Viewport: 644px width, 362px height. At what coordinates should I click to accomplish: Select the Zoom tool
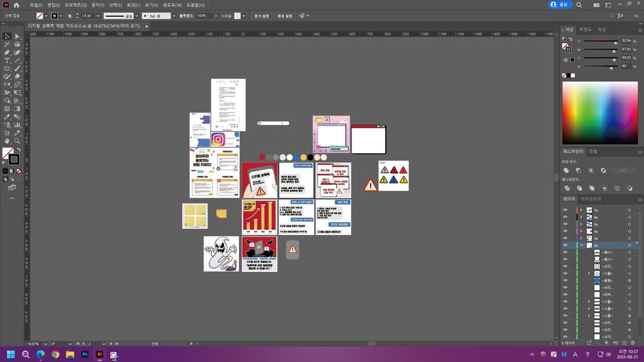(x=17, y=141)
